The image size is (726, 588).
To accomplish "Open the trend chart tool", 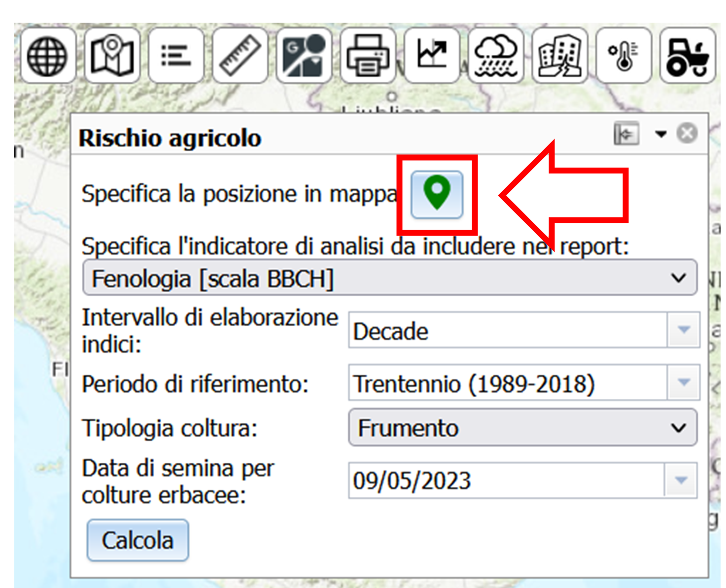I will click(x=432, y=55).
